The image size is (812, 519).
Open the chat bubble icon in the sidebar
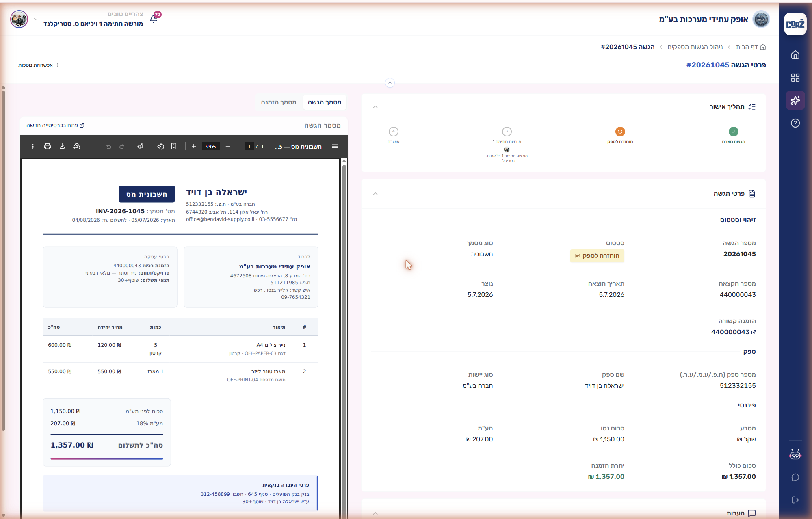[x=795, y=477]
